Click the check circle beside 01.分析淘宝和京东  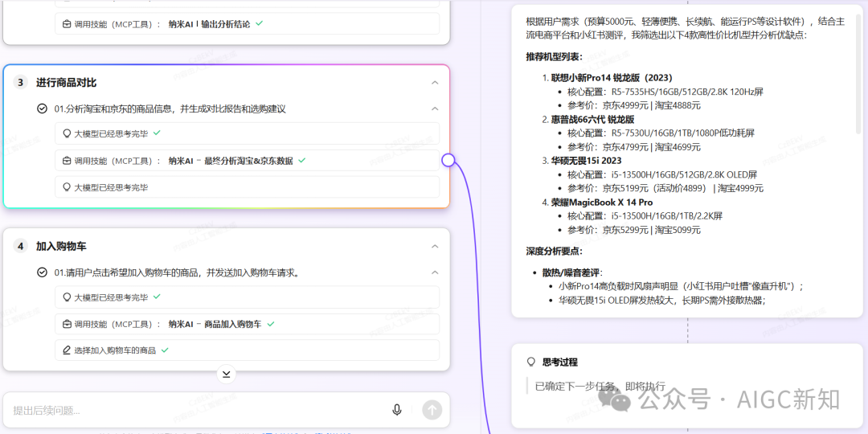[42, 109]
